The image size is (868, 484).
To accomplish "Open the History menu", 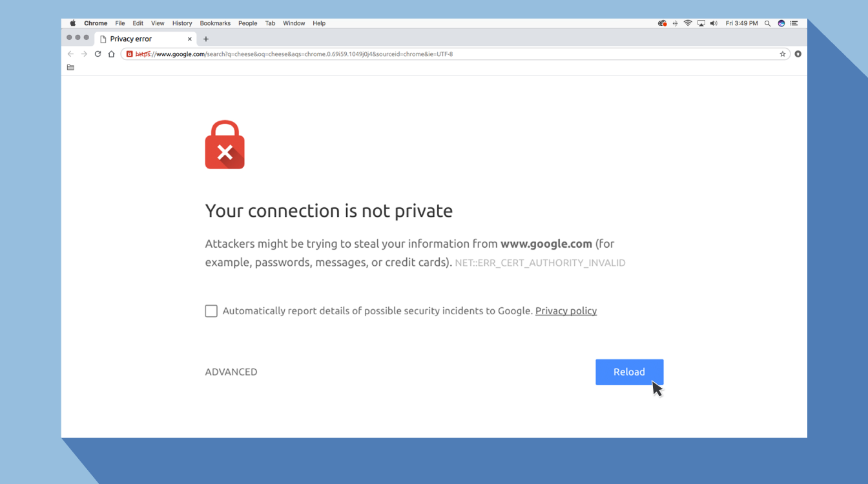I will [181, 23].
